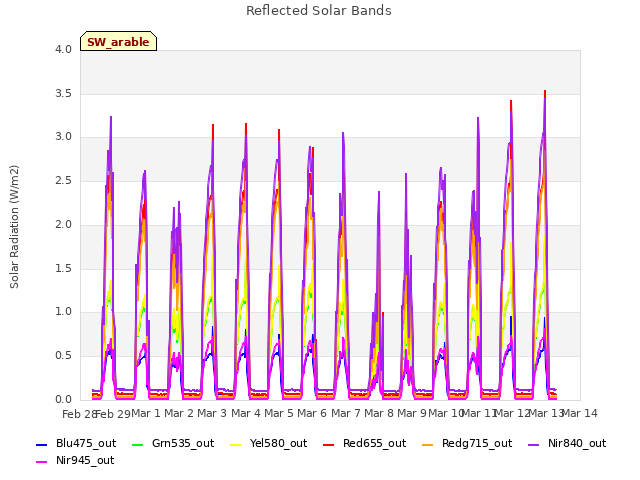Click the 4.0 y-axis tick label
Screen dimensions: 640x480
click(x=63, y=49)
